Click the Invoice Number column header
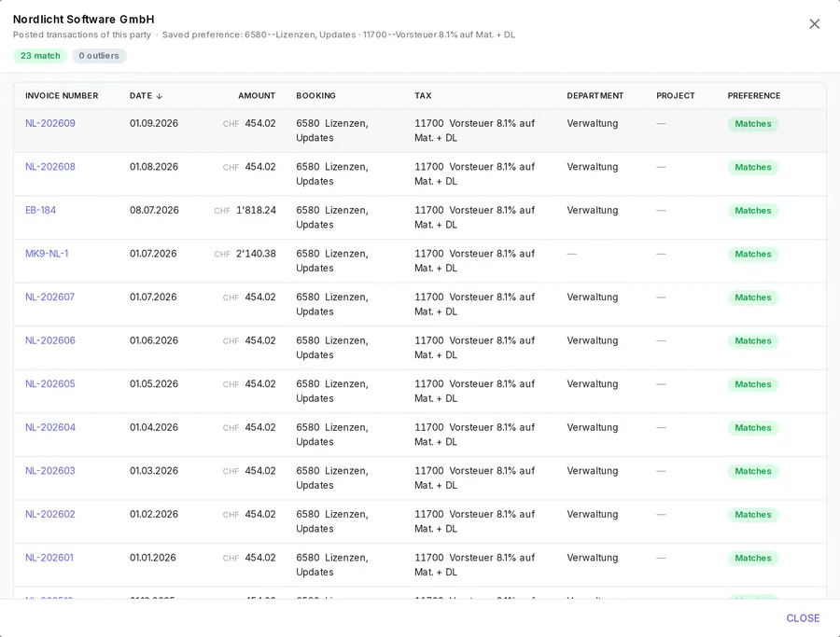The width and height of the screenshot is (840, 637). (62, 96)
